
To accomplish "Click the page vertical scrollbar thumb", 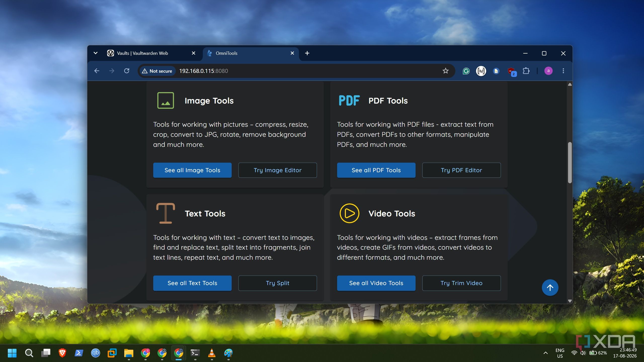I will point(570,163).
